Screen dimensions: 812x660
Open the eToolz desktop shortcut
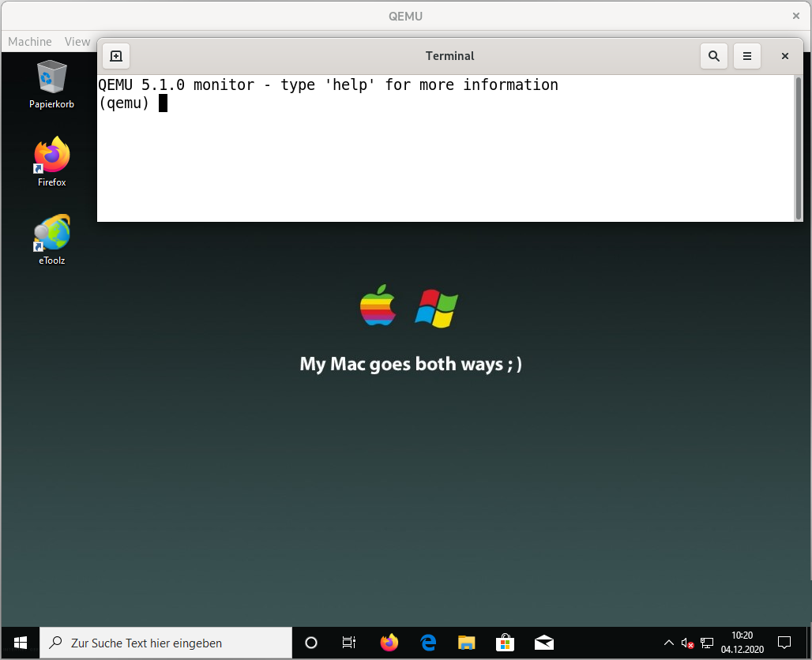[x=52, y=240]
